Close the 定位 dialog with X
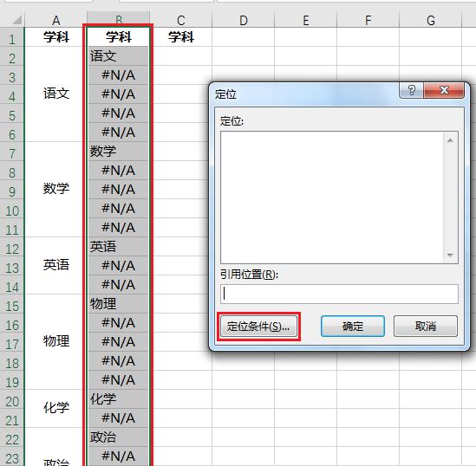Image resolution: width=476 pixels, height=466 pixels. 444,90
